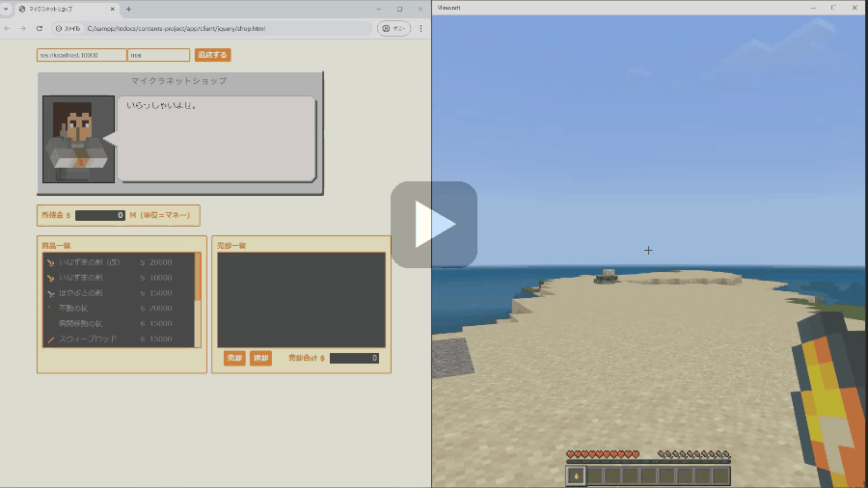Click the 所持金 money balance field
This screenshot has height=488, width=868.
click(x=100, y=215)
